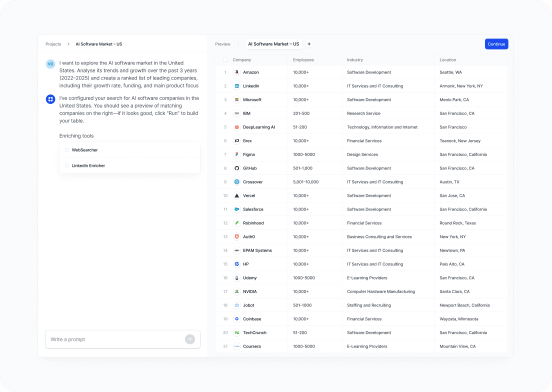Enable the LinkedIn Enricher checkbox
Image resolution: width=552 pixels, height=392 pixels.
click(x=67, y=165)
